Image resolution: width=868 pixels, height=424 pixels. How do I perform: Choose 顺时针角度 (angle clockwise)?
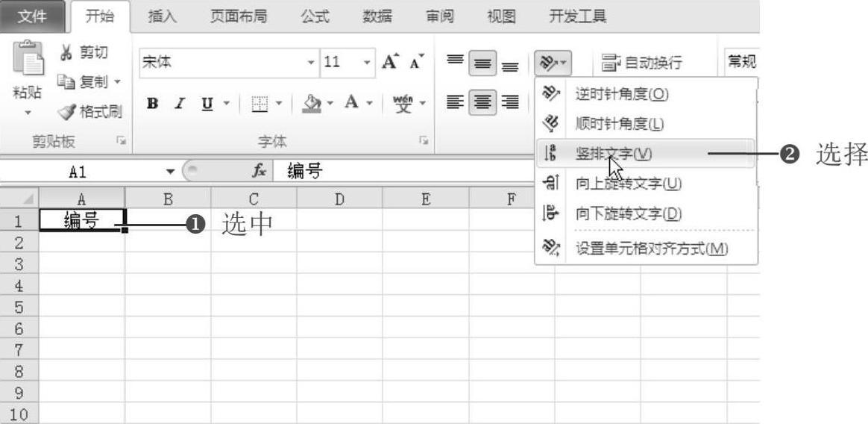(x=646, y=124)
